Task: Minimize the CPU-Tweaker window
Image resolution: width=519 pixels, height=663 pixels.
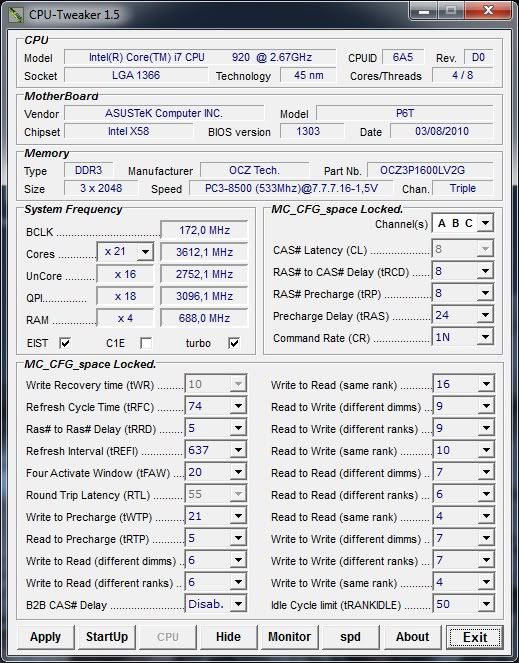Action: tap(424, 11)
